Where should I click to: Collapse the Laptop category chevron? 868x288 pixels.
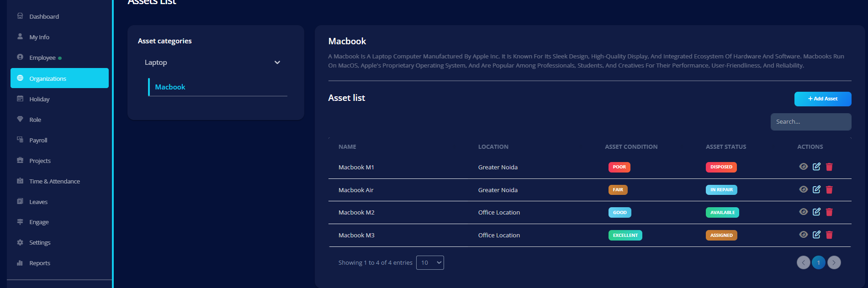(277, 63)
